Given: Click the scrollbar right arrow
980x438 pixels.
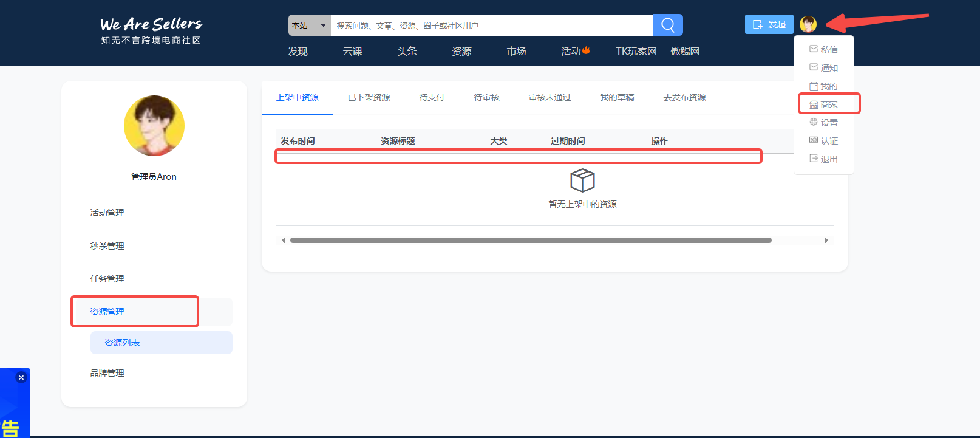Looking at the screenshot, I should [x=826, y=241].
